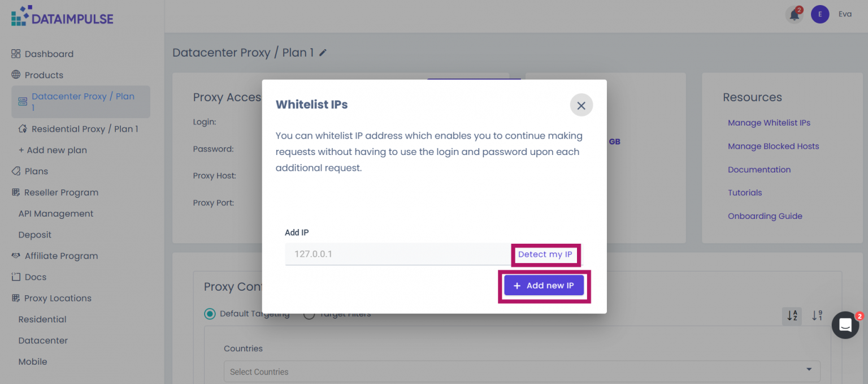Click the Detect my IP link
Viewport: 868px width, 384px height.
(x=545, y=254)
